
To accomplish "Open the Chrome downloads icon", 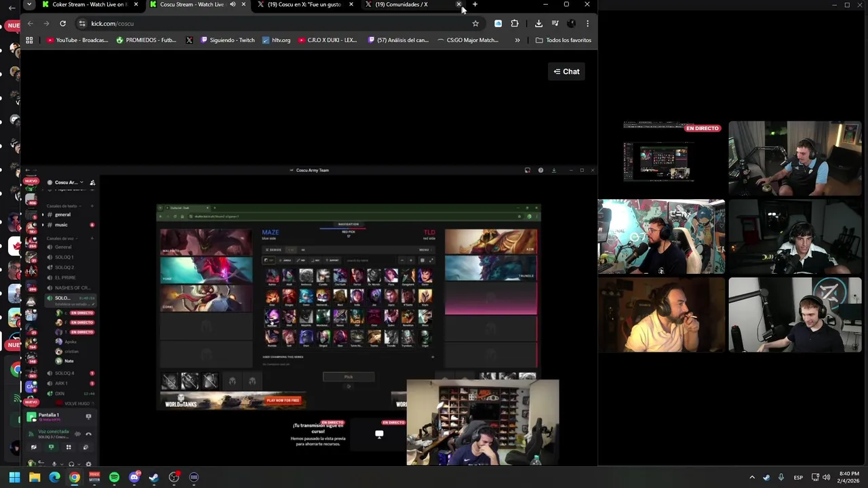I will click(x=538, y=24).
